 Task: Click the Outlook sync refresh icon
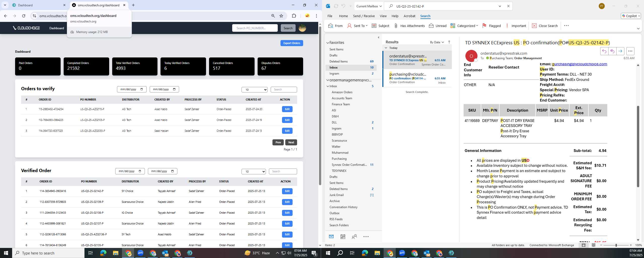point(336,6)
